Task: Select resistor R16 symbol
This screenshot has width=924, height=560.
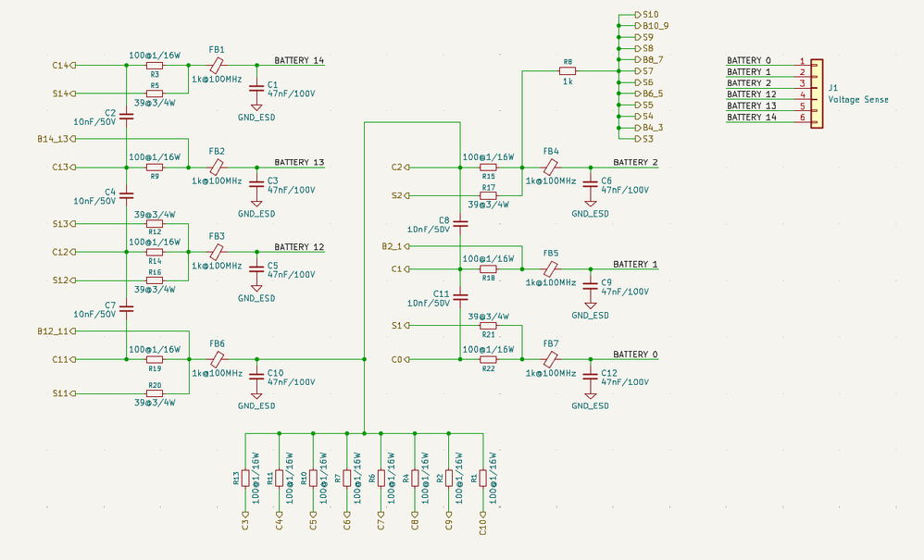Action: (155, 280)
